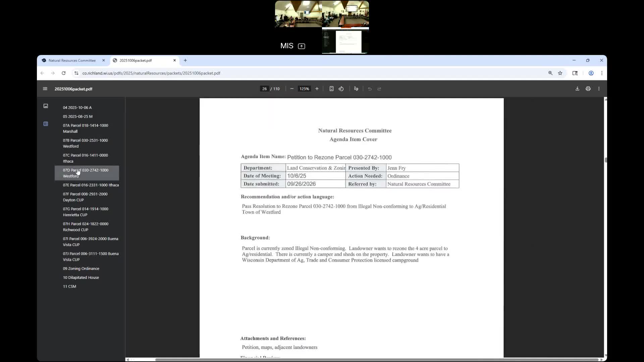Show document outline view in sidebar

[46, 124]
